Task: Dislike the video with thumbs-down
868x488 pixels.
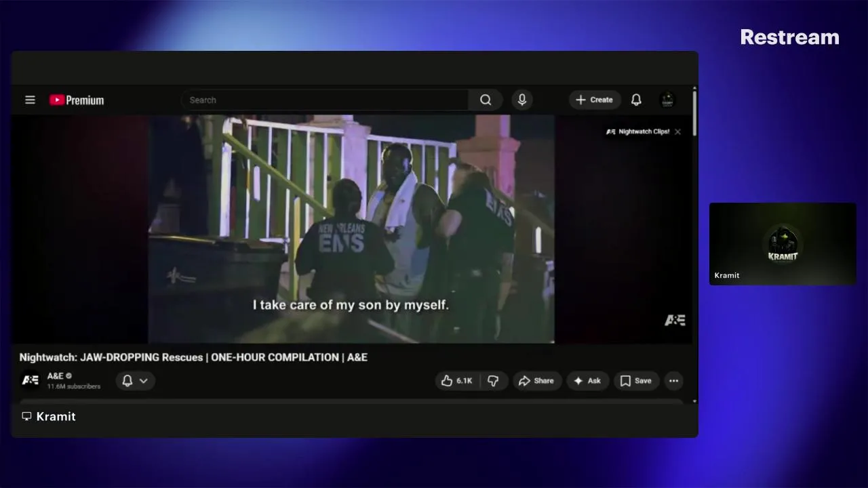Action: (494, 381)
